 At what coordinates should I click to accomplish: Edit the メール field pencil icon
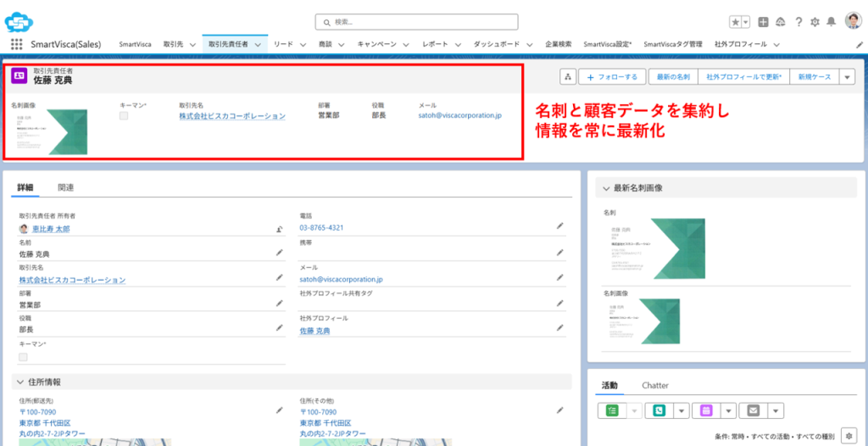pyautogui.click(x=560, y=277)
